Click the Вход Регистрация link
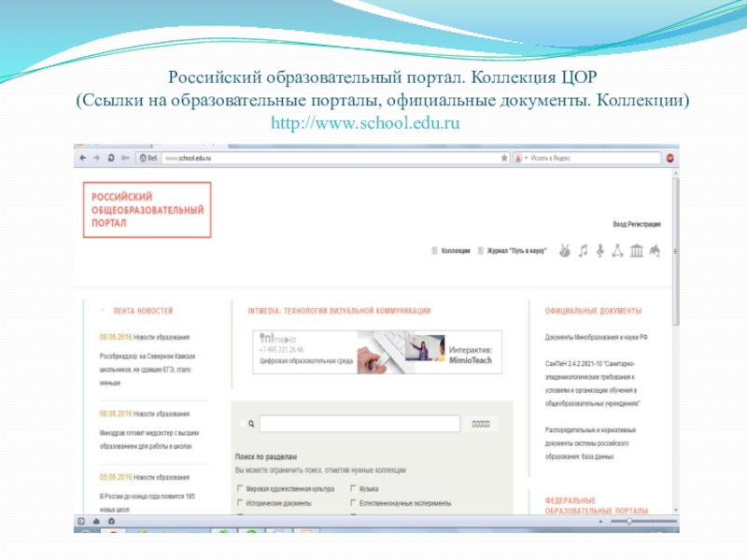 point(637,225)
